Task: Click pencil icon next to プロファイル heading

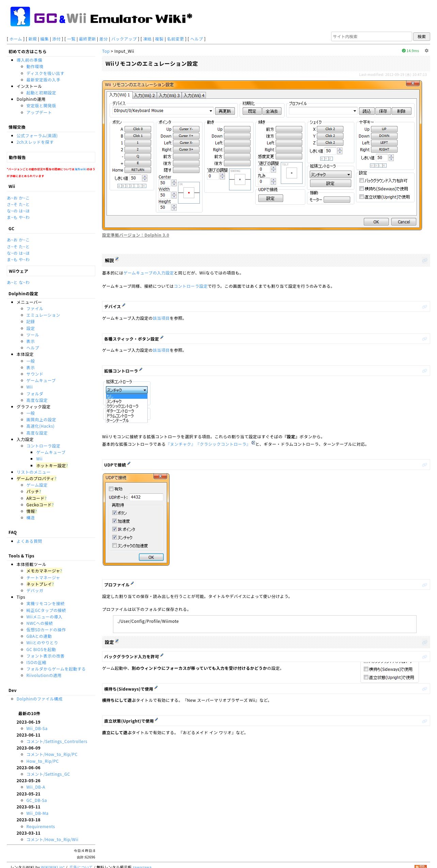Action: coord(132,583)
